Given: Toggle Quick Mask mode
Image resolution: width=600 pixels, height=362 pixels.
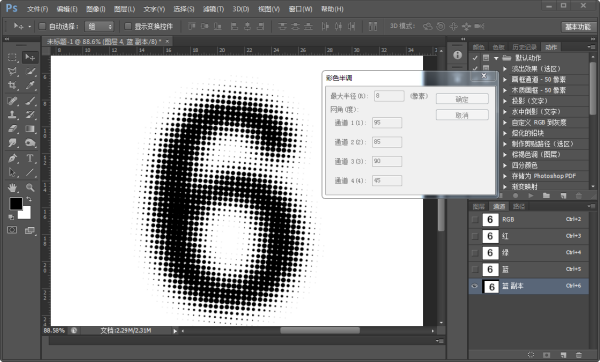Looking at the screenshot, I should click(x=12, y=230).
